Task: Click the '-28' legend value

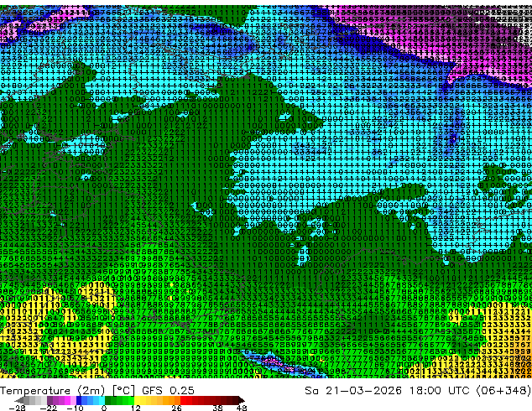Action: click(18, 408)
